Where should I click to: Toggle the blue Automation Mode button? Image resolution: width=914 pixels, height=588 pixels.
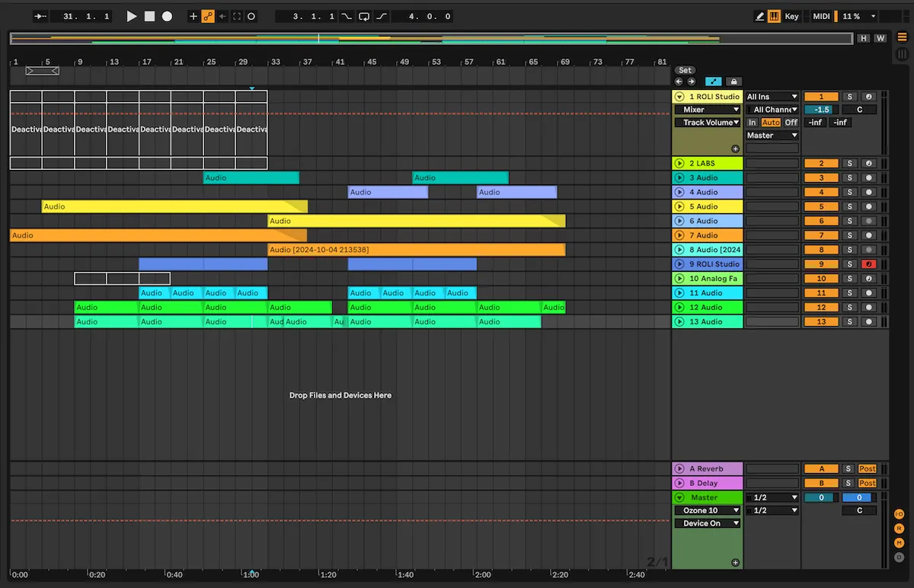(x=713, y=81)
